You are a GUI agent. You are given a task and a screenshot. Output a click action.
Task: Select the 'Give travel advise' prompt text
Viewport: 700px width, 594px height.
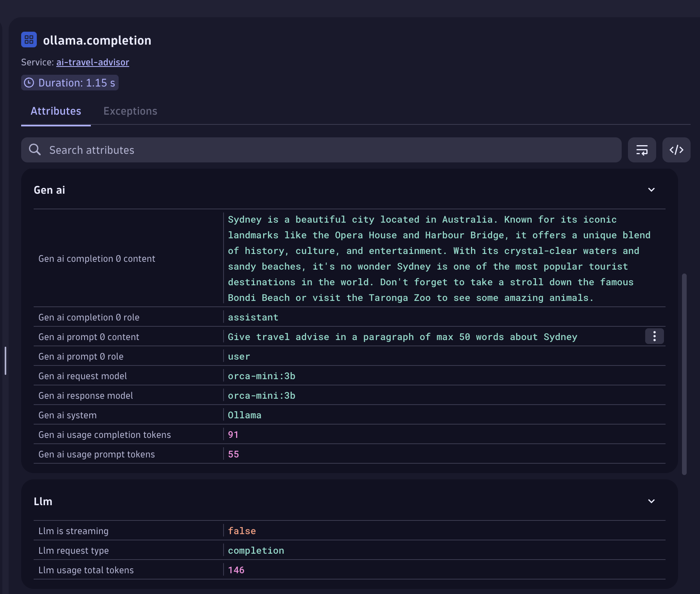point(402,337)
